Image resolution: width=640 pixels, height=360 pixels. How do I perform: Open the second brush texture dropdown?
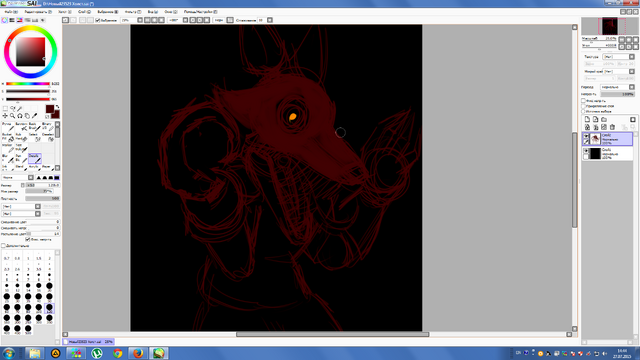21,213
